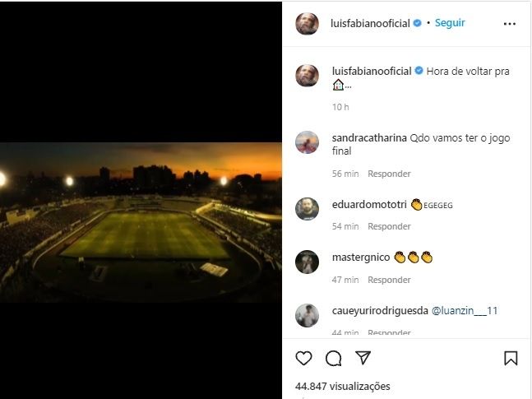Open the comment bubble icon
This screenshot has width=532, height=399.
click(333, 359)
